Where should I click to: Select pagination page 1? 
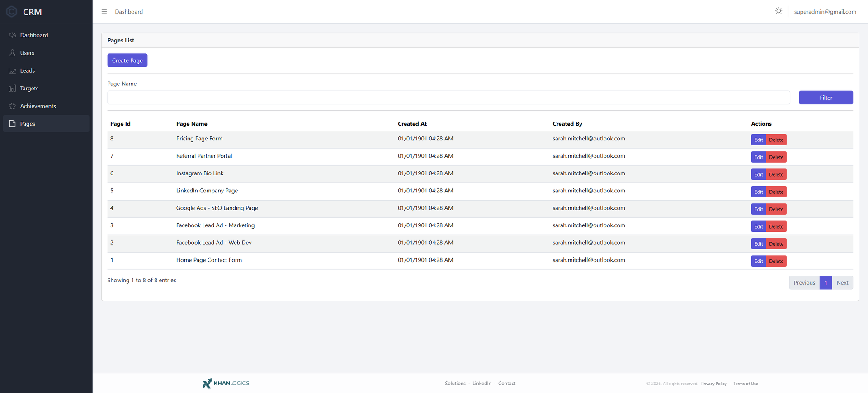click(826, 283)
